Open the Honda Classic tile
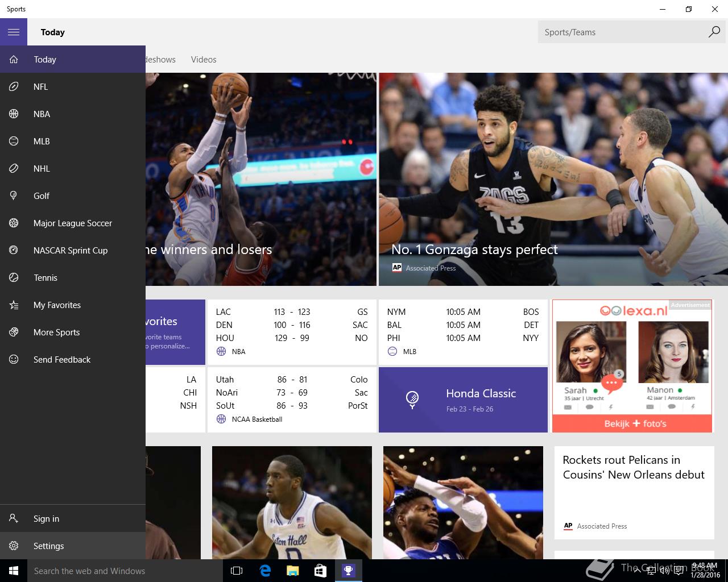728x582 pixels. coord(463,400)
